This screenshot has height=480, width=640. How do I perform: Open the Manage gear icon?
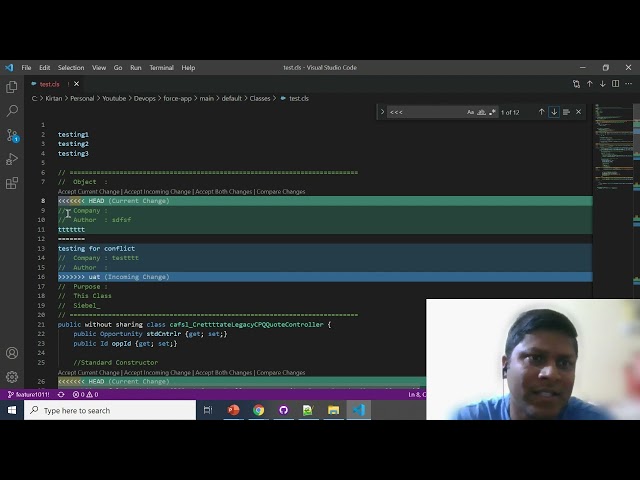12,377
